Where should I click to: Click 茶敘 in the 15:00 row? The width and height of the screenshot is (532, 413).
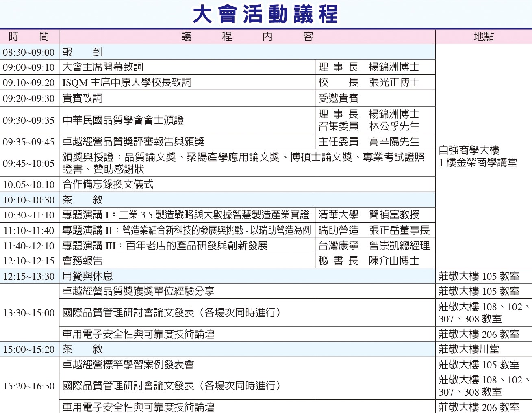[83, 349]
